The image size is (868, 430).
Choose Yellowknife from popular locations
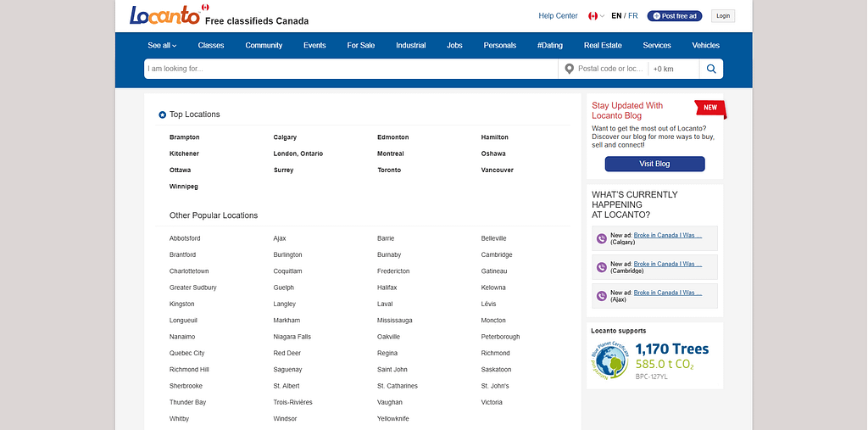[393, 419]
